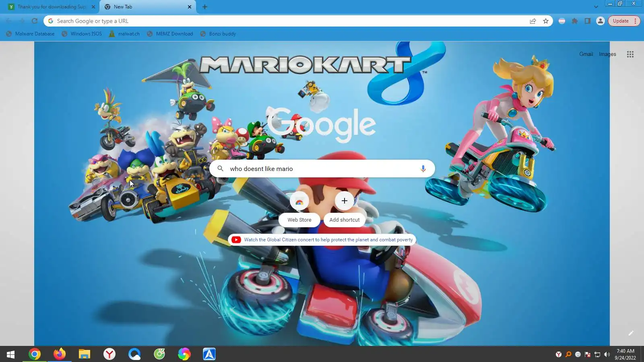Click the magnifier icon in Google search box

click(x=221, y=169)
